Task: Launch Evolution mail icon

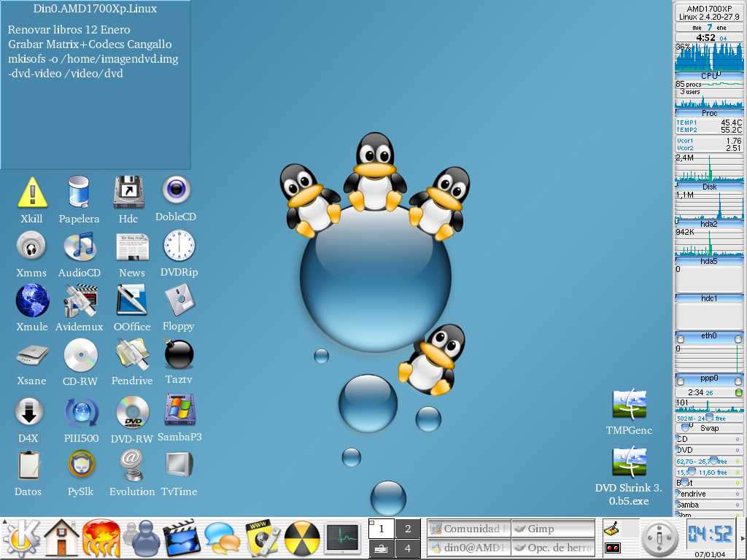Action: (x=132, y=465)
